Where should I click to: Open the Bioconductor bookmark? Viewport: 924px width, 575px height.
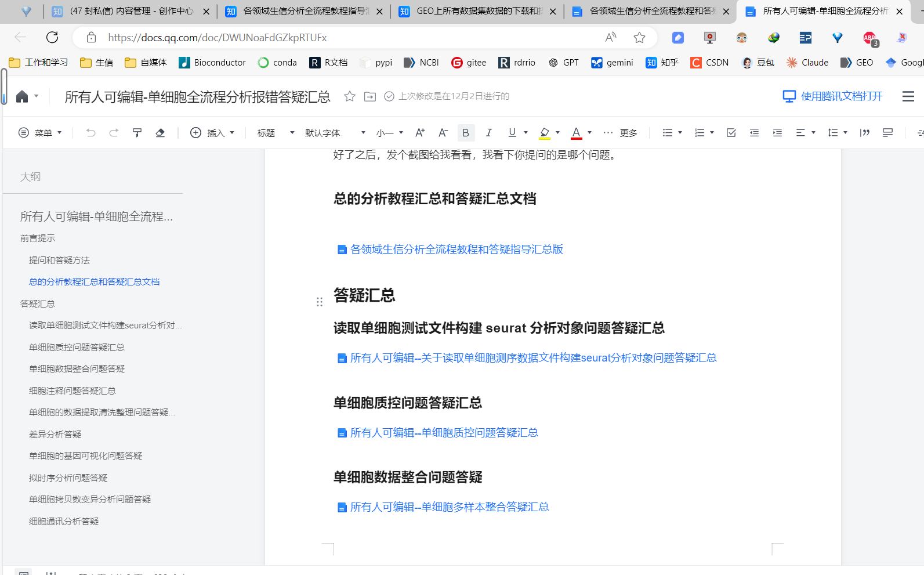[212, 63]
